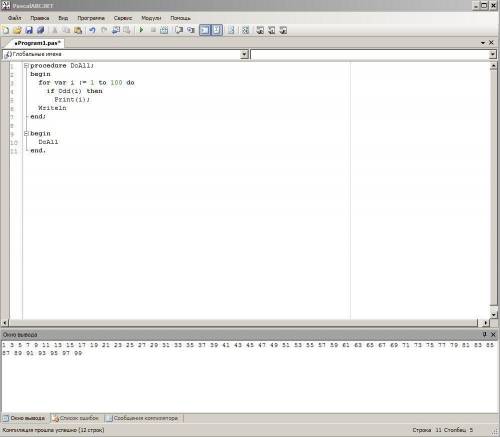
Task: Open the File menu
Action: [x=14, y=18]
